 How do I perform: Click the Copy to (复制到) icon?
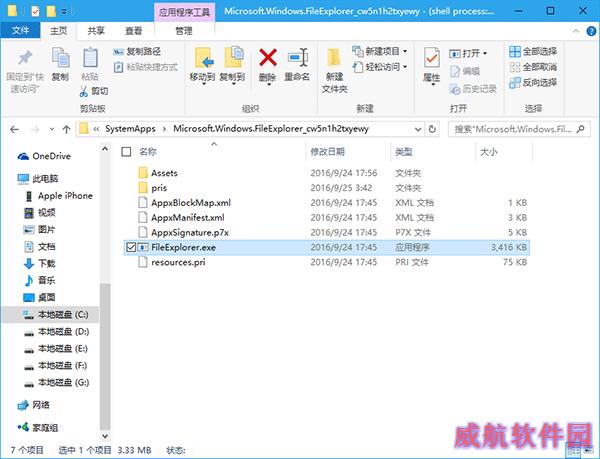point(233,57)
